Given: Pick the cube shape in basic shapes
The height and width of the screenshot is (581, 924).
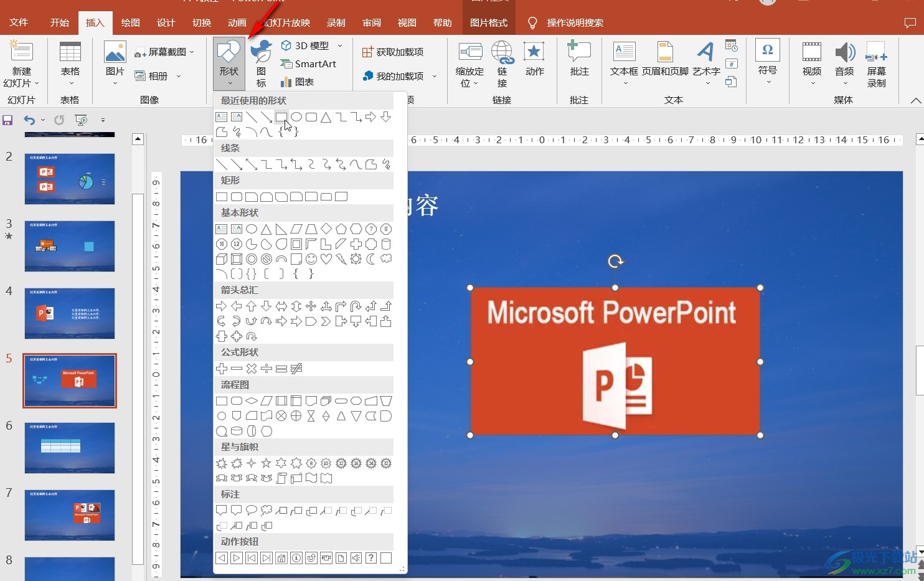Looking at the screenshot, I should 222,259.
